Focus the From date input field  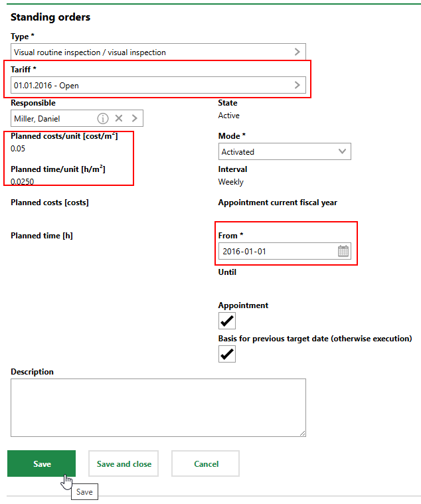click(276, 252)
